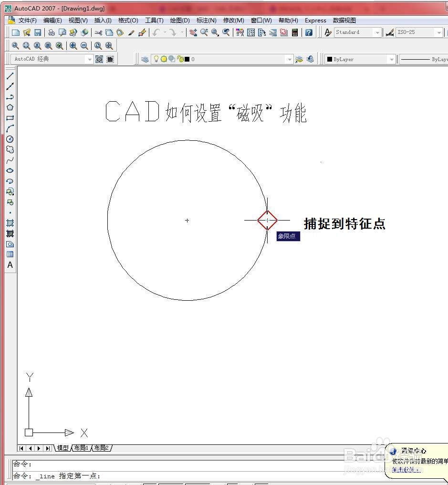Select the Polygon draw tool
Image resolution: width=448 pixels, height=485 pixels.
click(x=10, y=107)
